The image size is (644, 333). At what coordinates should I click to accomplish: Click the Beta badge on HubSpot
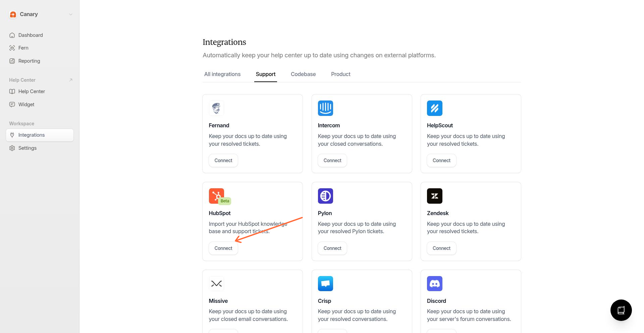click(225, 201)
